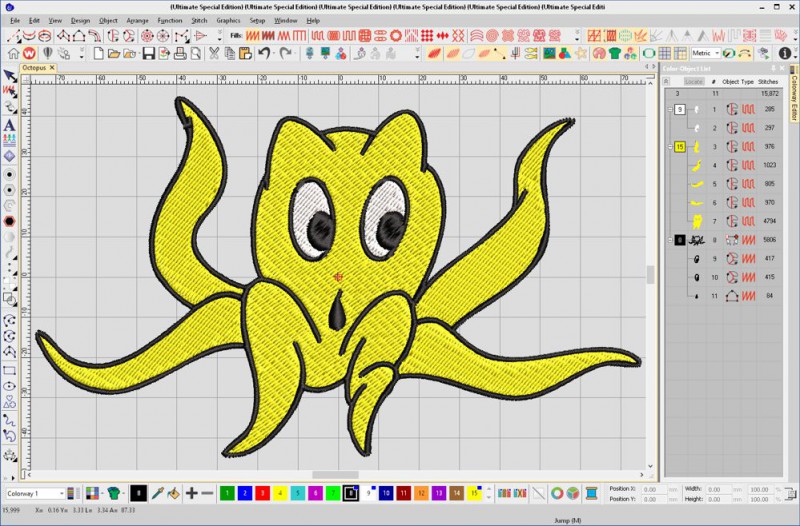Click the green T-shirt product icon in toolbar
This screenshot has height=526, width=800.
coord(615,53)
